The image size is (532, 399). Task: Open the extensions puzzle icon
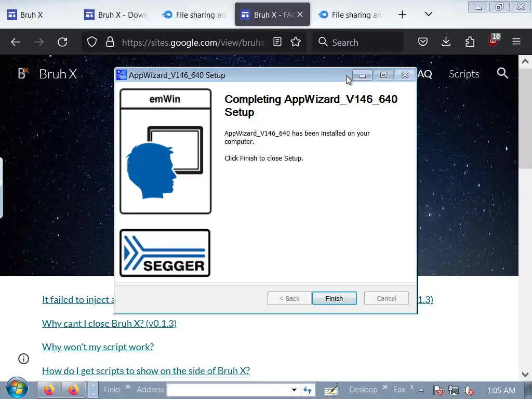(x=470, y=42)
